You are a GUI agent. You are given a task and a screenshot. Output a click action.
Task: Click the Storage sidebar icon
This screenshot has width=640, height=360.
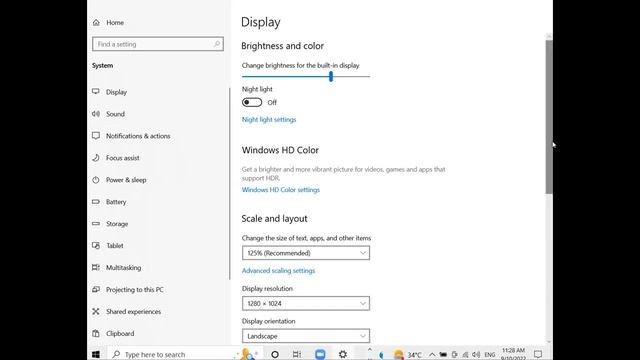tap(96, 224)
